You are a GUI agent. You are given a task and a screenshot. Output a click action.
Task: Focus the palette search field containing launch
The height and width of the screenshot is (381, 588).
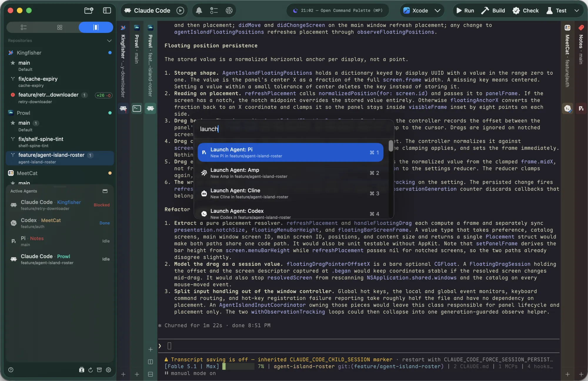click(293, 129)
